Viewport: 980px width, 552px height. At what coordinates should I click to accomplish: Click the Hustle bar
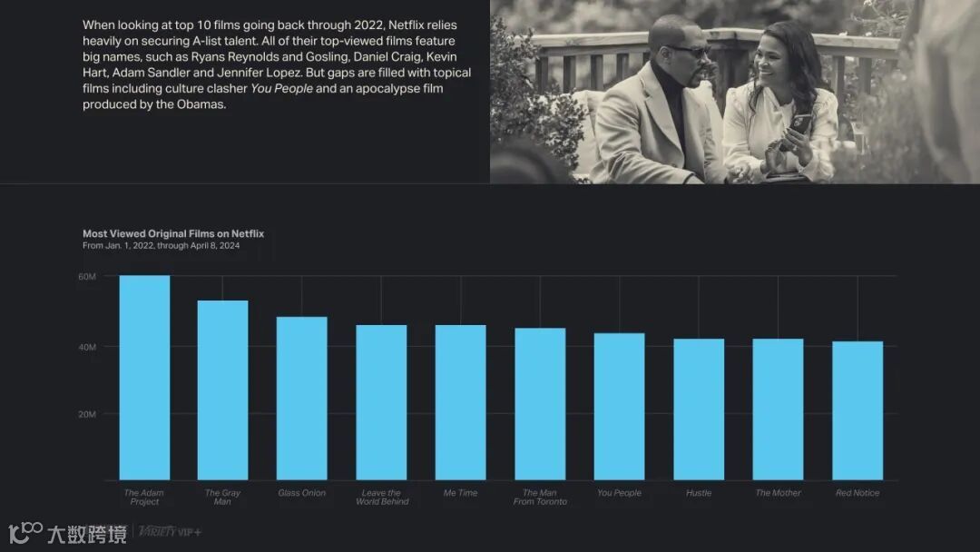point(699,409)
